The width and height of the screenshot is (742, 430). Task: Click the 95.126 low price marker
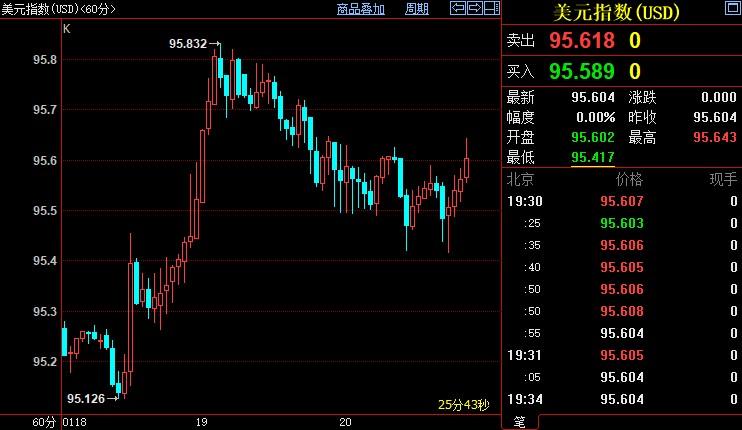click(86, 398)
